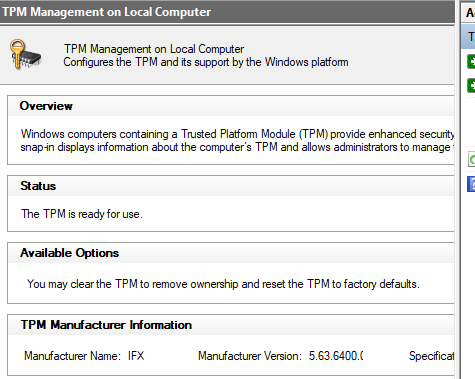
Task: Click the Refresh icon in Actions pane
Action: click(471, 159)
